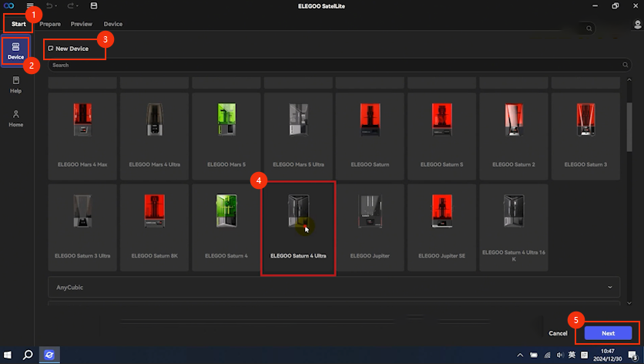The image size is (644, 364).
Task: Click the top-right search icon
Action: [x=589, y=29]
